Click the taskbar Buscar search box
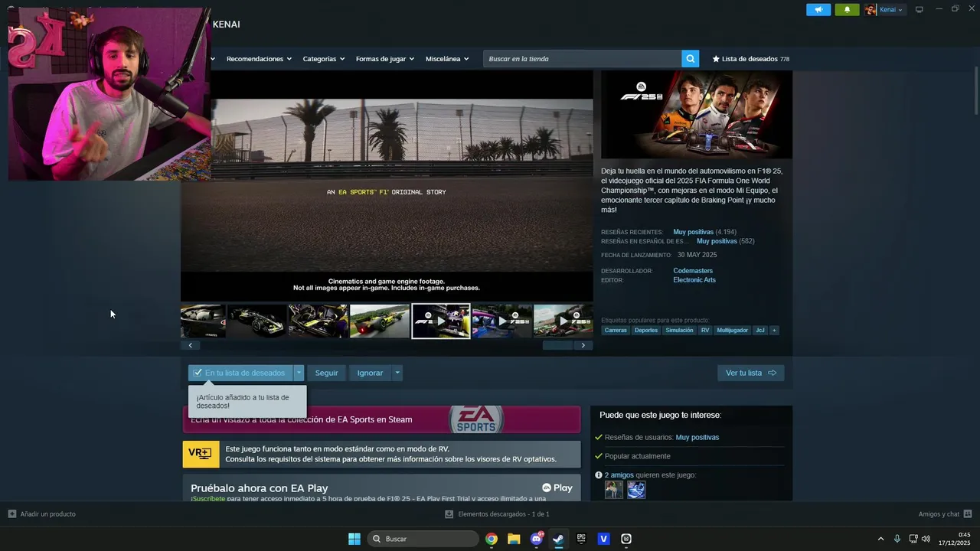This screenshot has width=980, height=551. click(423, 539)
